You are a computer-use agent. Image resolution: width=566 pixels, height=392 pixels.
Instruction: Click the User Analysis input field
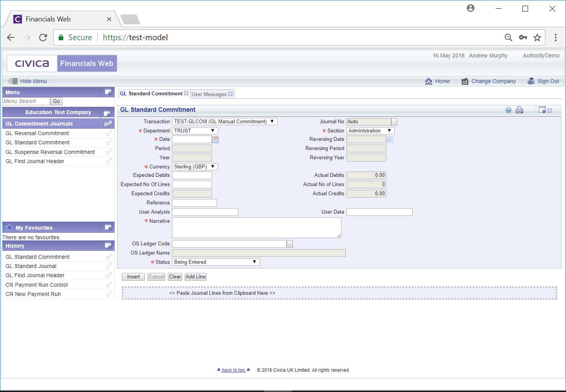point(205,212)
